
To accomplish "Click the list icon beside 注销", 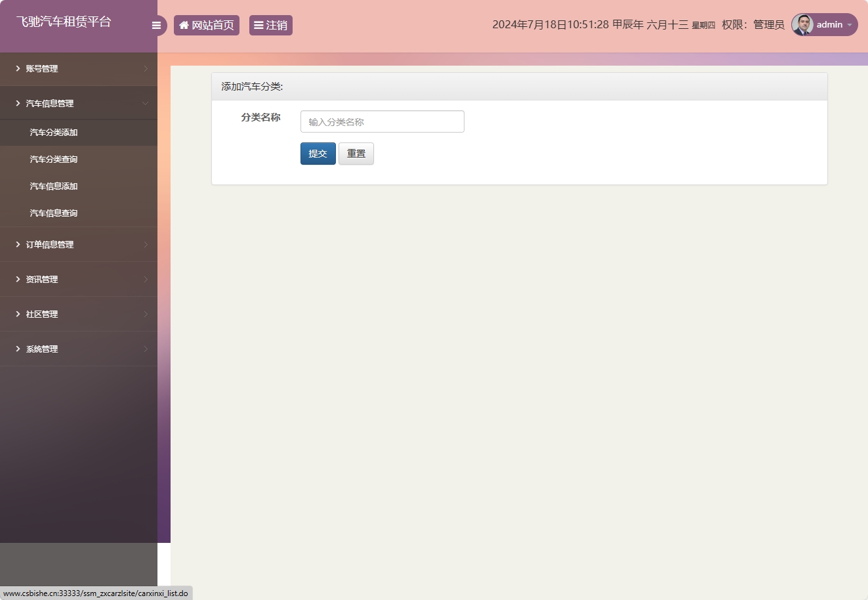I will (x=258, y=25).
